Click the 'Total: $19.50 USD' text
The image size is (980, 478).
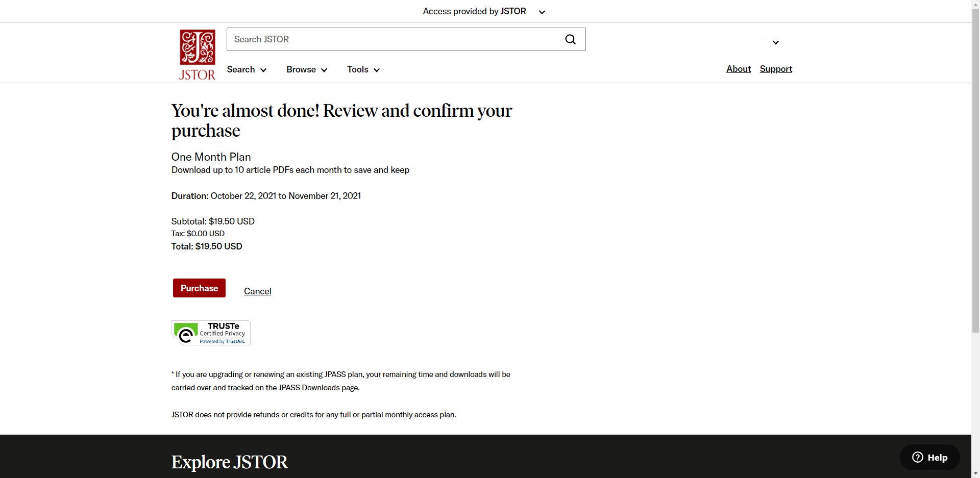tap(207, 246)
